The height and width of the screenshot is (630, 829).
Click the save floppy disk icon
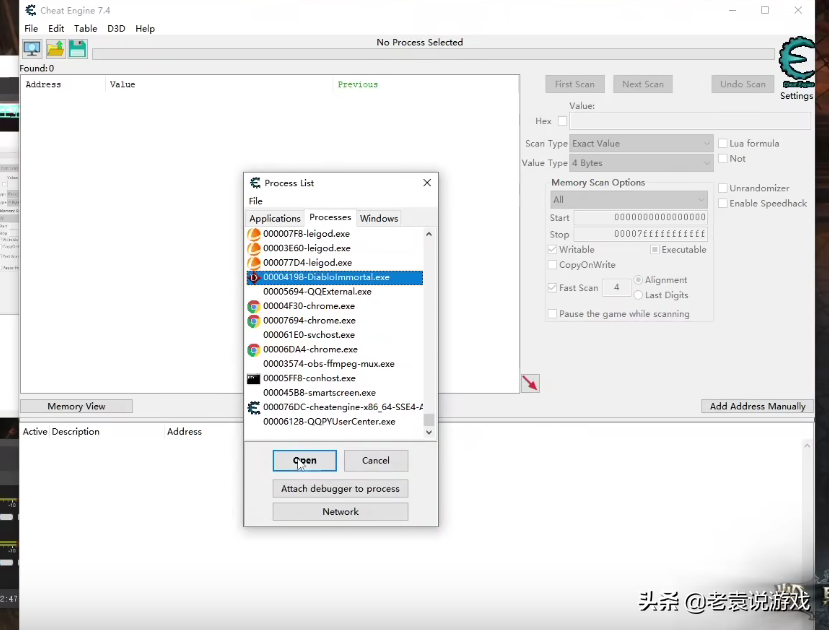click(77, 49)
